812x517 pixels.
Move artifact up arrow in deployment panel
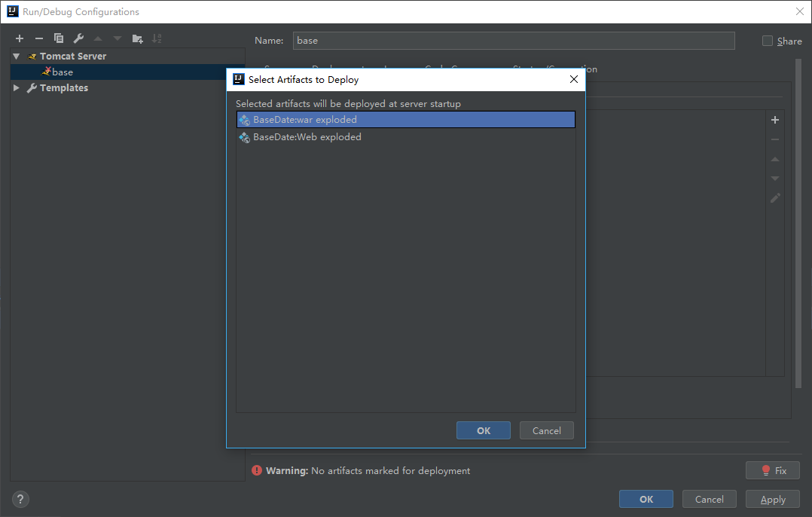pos(774,159)
